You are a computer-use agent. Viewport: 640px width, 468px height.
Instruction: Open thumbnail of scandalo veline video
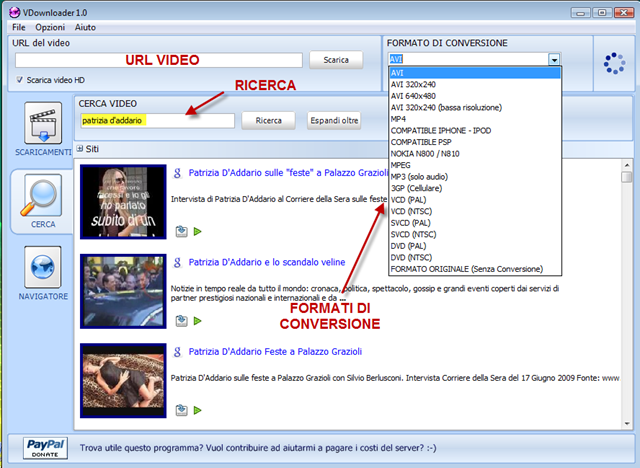(x=123, y=291)
